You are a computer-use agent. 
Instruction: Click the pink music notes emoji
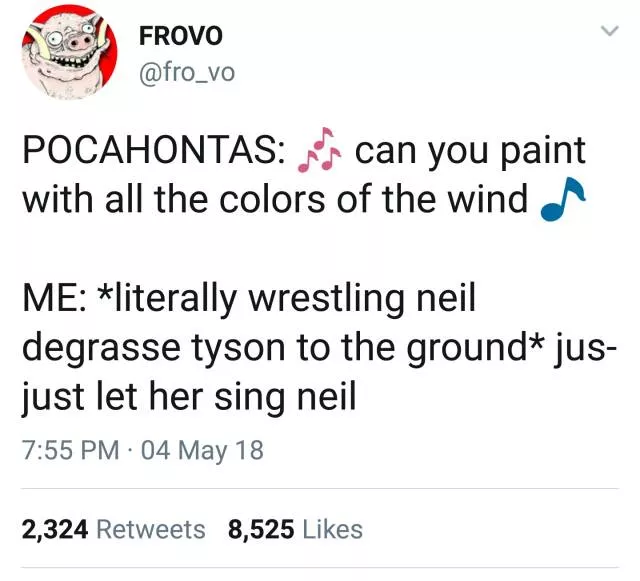coord(319,149)
